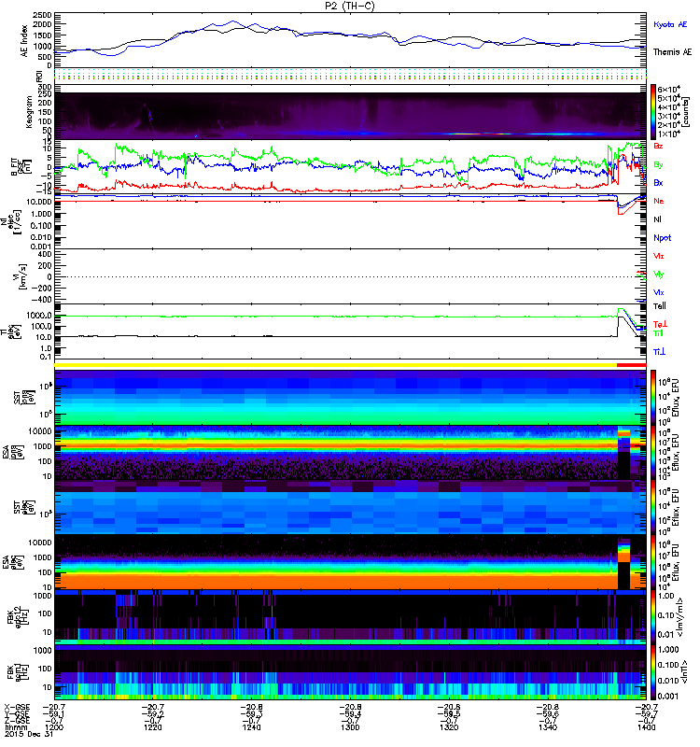Click the color bar beside FBK edc12 panel

[x=653, y=617]
